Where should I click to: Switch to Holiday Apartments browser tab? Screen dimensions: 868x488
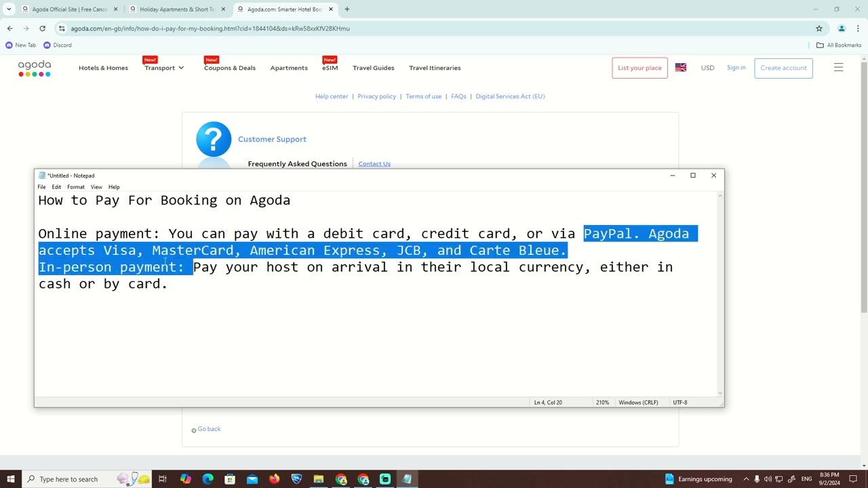point(177,9)
